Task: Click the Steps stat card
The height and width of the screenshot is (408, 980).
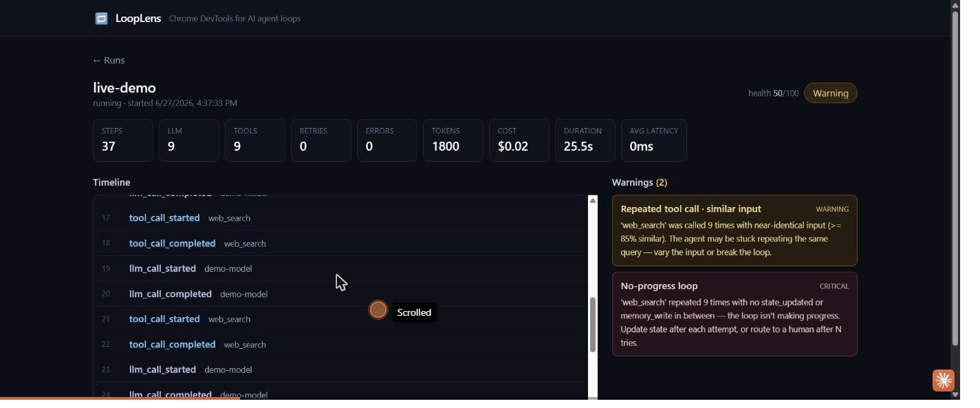Action: tap(123, 140)
